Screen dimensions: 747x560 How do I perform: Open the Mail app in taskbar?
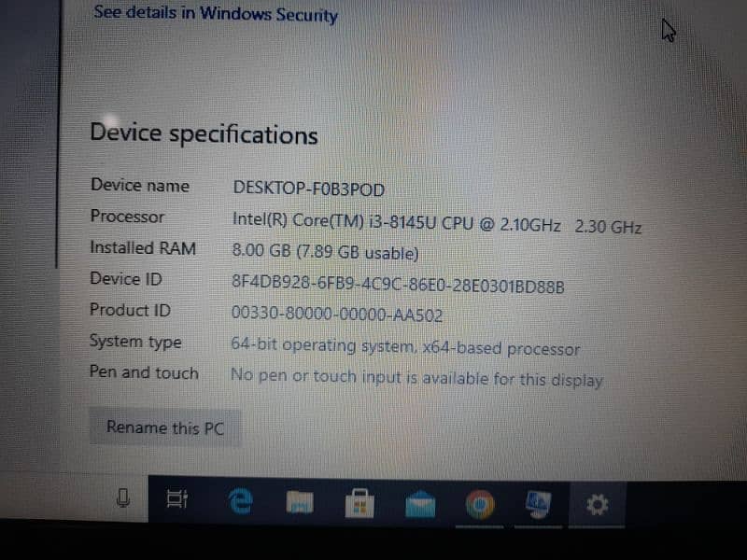tap(419, 504)
